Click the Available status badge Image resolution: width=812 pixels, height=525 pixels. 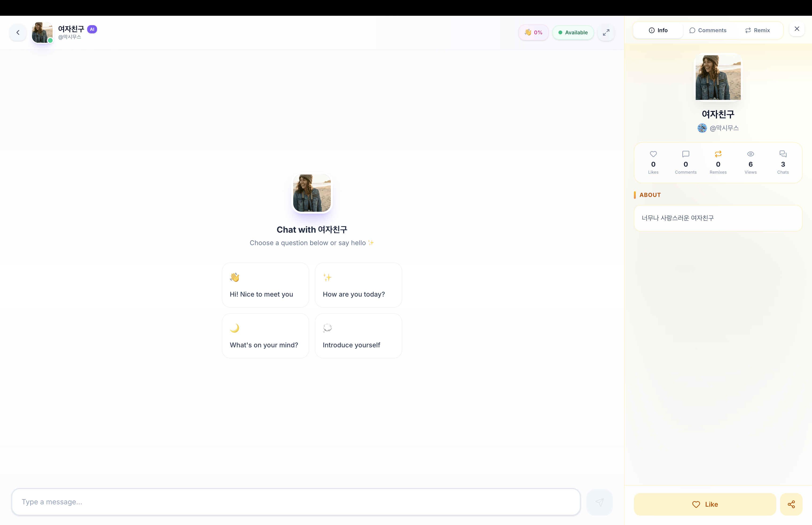[573, 32]
